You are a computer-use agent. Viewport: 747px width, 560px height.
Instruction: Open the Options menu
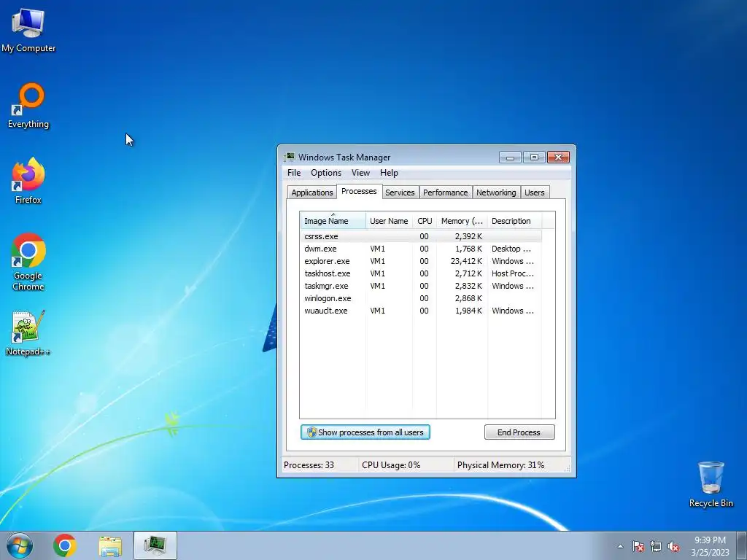pyautogui.click(x=326, y=173)
